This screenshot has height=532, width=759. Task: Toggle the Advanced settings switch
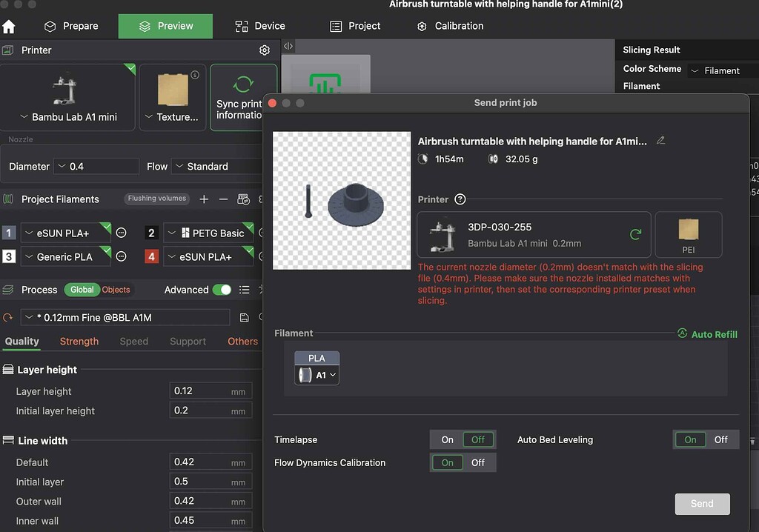click(x=222, y=290)
